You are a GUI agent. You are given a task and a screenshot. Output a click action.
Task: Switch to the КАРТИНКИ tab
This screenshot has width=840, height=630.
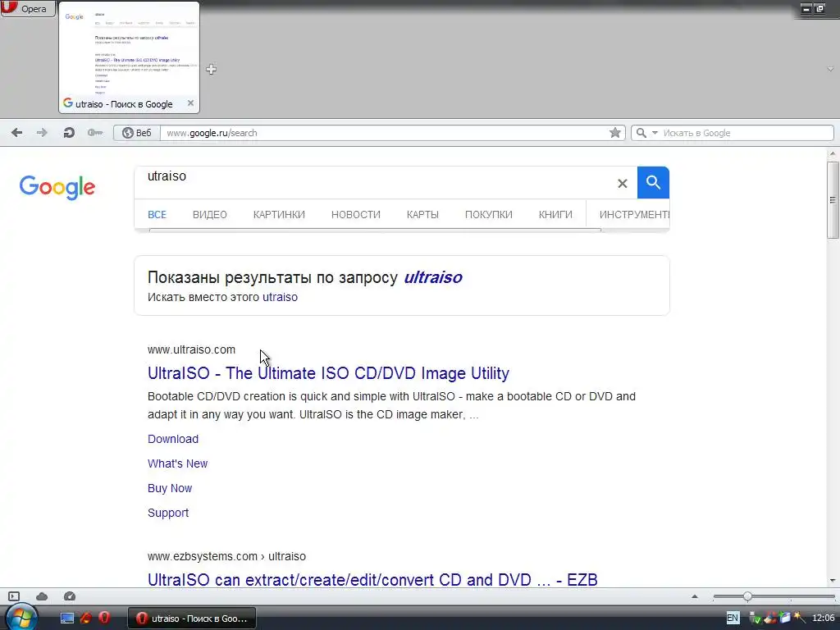(279, 215)
